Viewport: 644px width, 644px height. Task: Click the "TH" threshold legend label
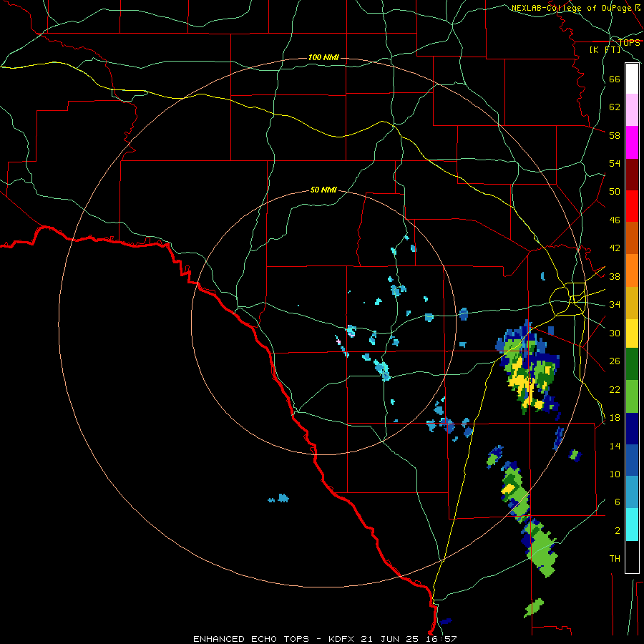[615, 559]
